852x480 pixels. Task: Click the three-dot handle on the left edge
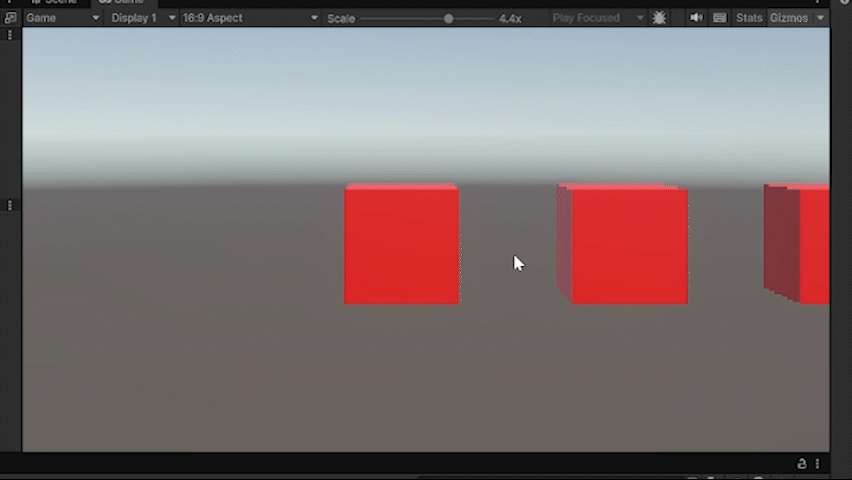[10, 205]
